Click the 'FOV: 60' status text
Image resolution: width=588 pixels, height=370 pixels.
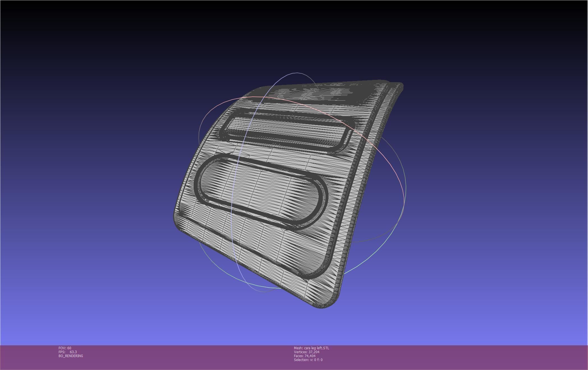[65, 348]
